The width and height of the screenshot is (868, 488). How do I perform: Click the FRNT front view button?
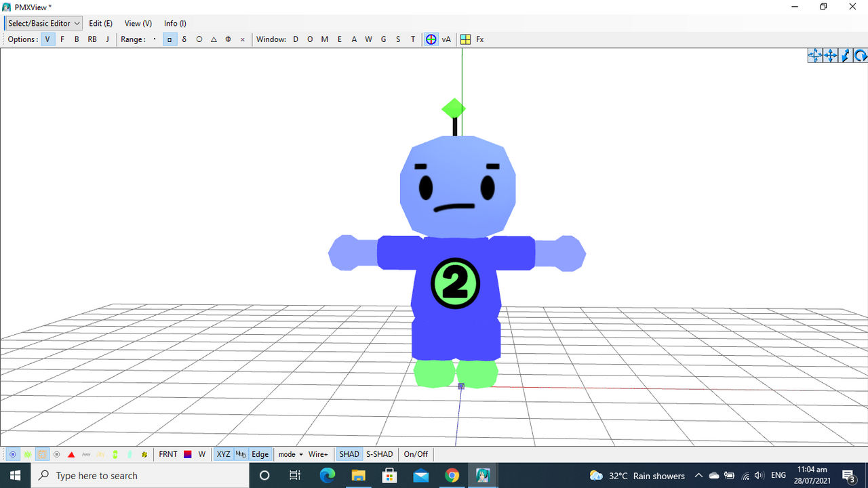click(x=168, y=454)
